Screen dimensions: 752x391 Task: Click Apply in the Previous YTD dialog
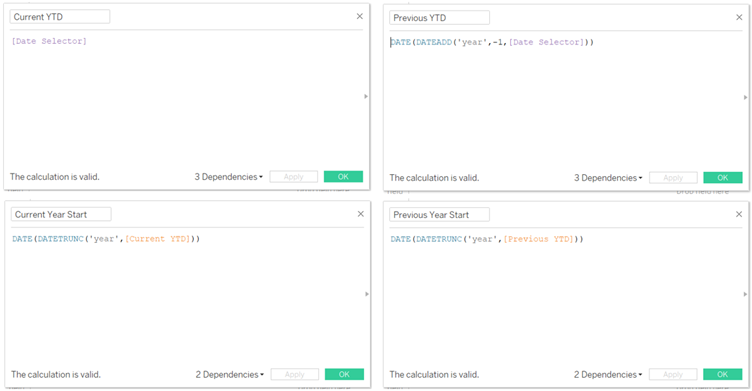(673, 178)
